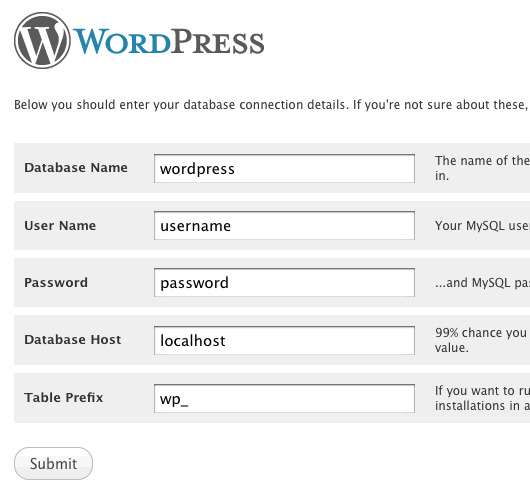
Task: Click the 'Database Name' label
Action: (x=76, y=168)
